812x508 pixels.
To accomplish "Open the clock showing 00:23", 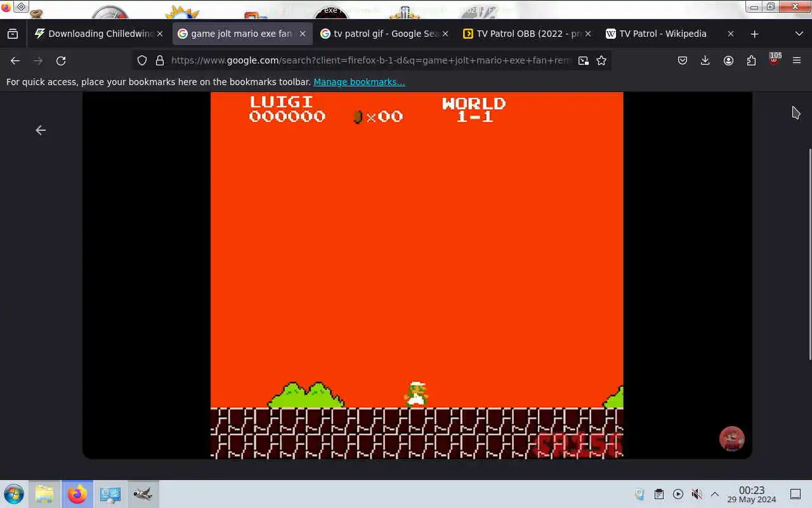I will click(x=751, y=494).
